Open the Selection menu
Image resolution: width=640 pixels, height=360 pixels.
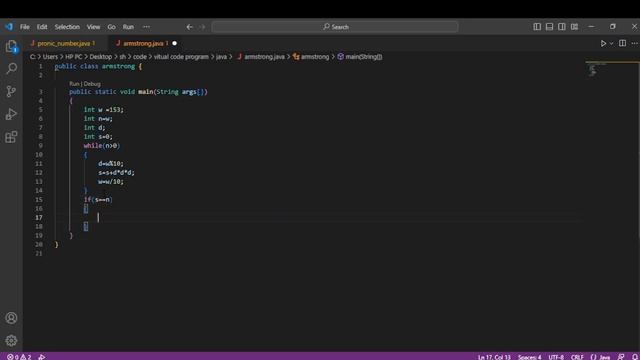pos(67,27)
